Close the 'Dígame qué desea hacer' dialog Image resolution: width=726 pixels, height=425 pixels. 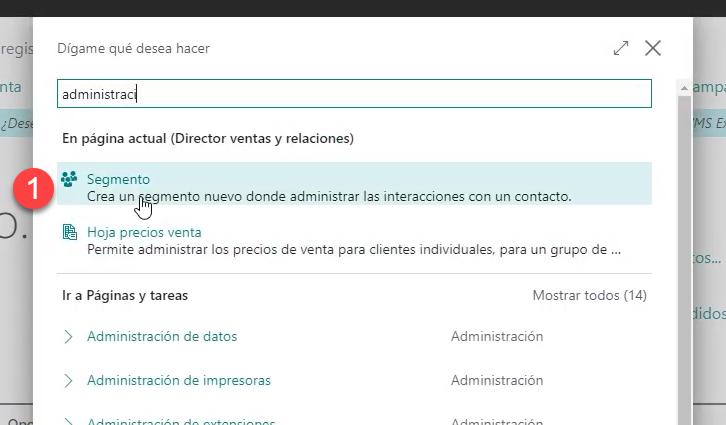tap(653, 48)
